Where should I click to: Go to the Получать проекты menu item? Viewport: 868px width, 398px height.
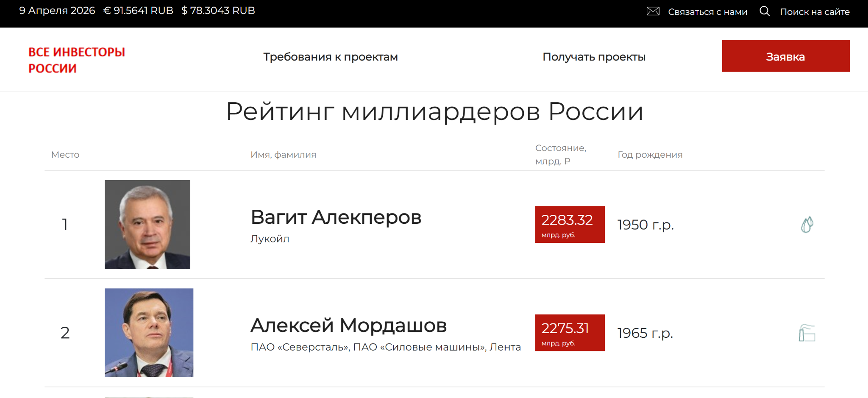click(594, 57)
